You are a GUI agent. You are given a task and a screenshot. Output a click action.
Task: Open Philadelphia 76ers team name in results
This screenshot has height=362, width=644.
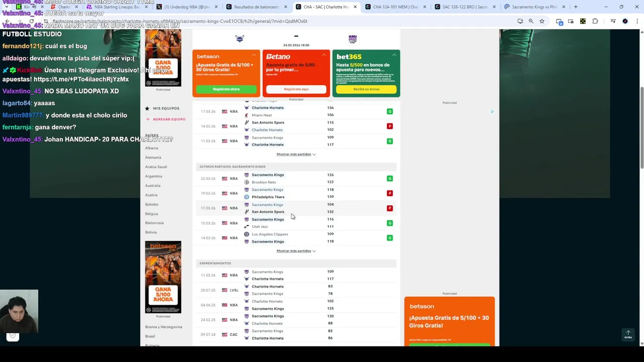tap(268, 197)
